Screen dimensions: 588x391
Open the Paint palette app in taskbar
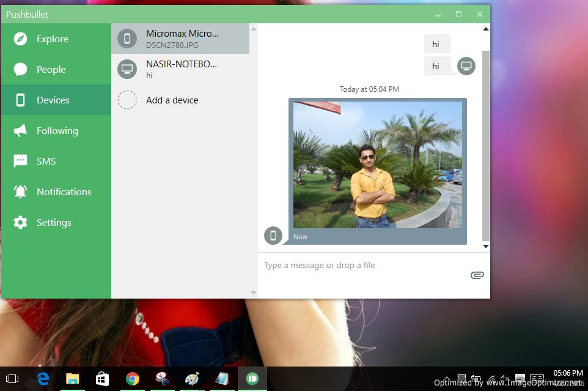[x=192, y=379]
